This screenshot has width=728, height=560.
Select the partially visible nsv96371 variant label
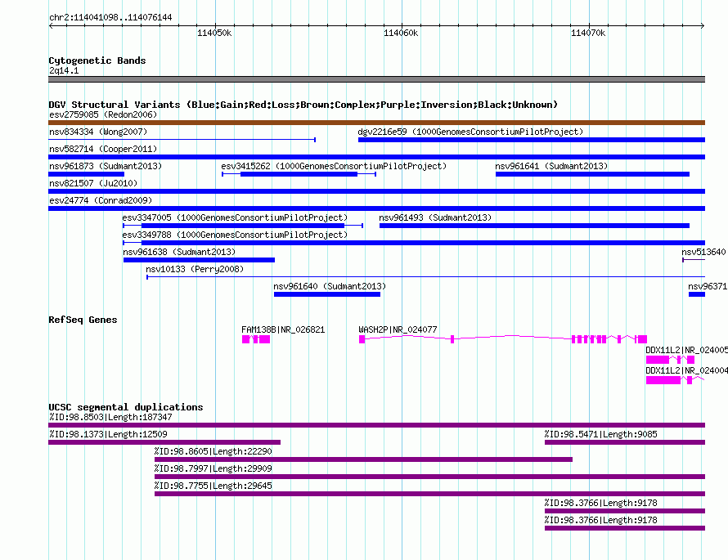click(708, 286)
